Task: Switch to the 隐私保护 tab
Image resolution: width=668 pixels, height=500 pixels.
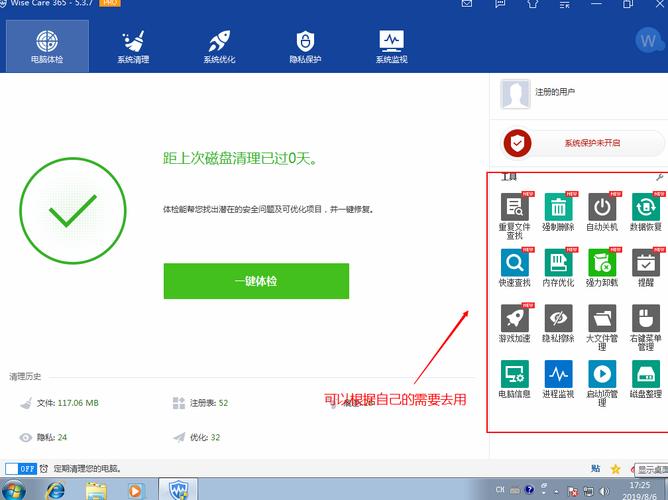Action: (x=305, y=46)
